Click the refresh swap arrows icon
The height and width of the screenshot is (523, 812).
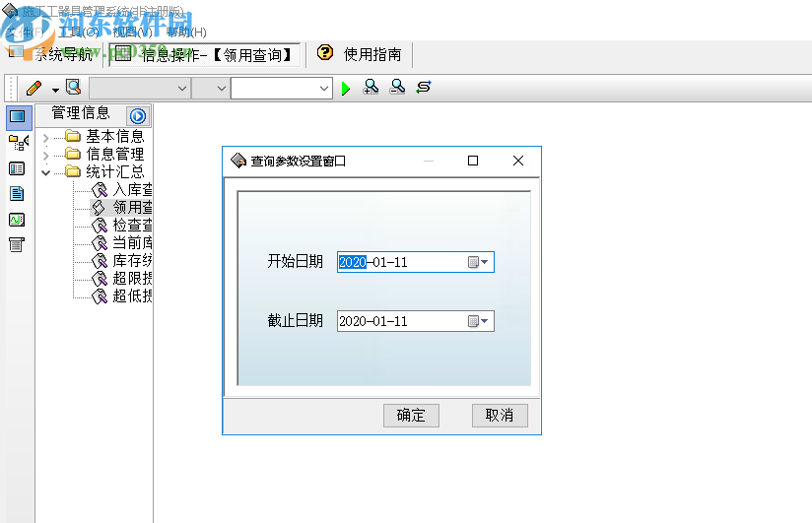point(424,87)
